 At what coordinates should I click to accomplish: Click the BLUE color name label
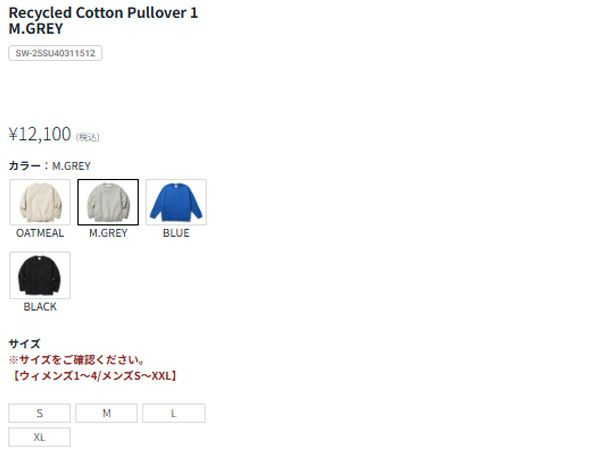tap(176, 233)
